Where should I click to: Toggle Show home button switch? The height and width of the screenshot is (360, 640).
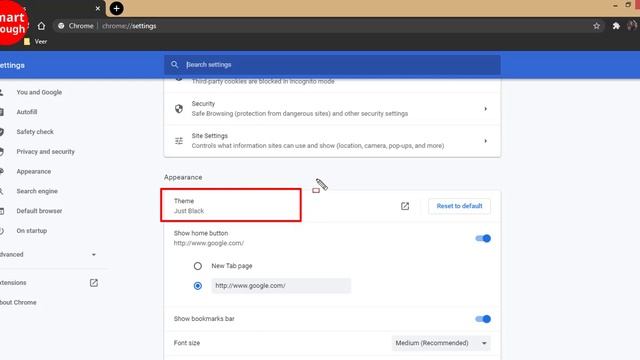483,238
